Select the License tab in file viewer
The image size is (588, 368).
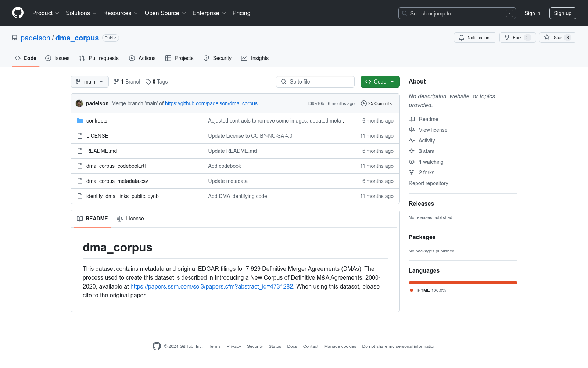pyautogui.click(x=130, y=219)
